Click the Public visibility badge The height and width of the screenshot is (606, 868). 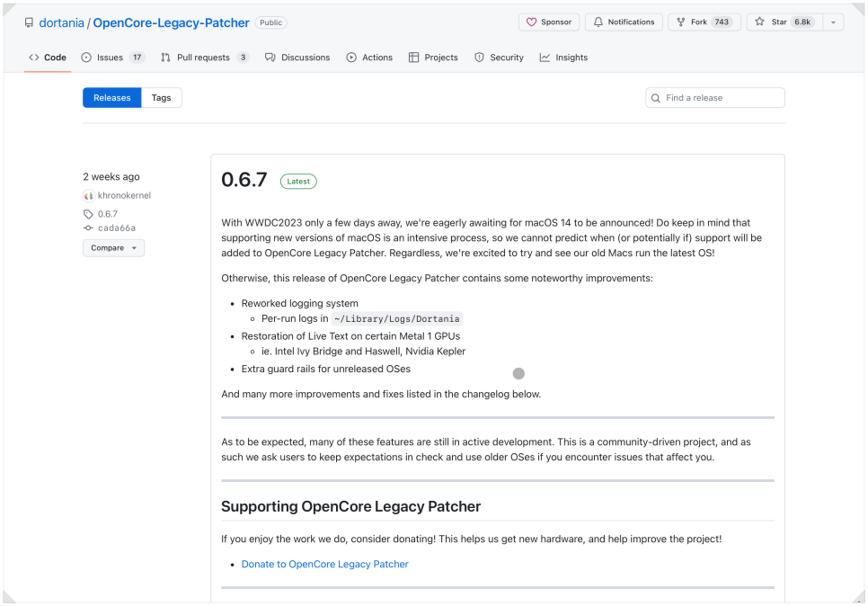coord(270,22)
